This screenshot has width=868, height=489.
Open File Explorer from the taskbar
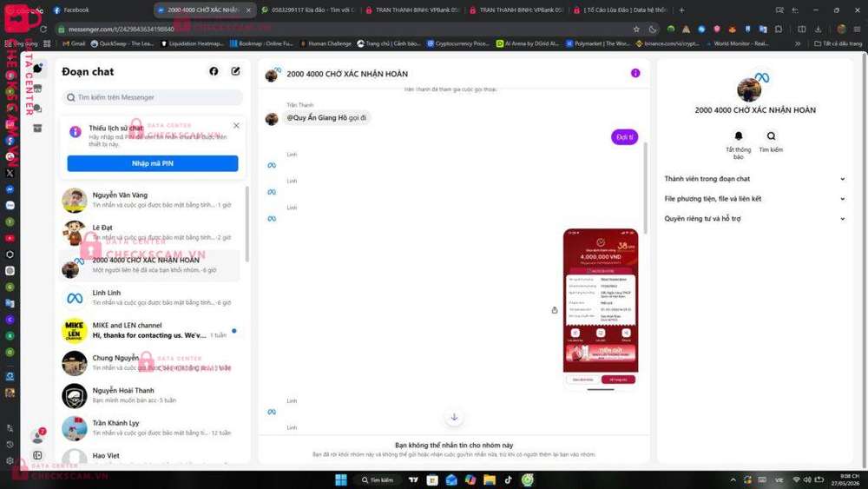(x=490, y=479)
